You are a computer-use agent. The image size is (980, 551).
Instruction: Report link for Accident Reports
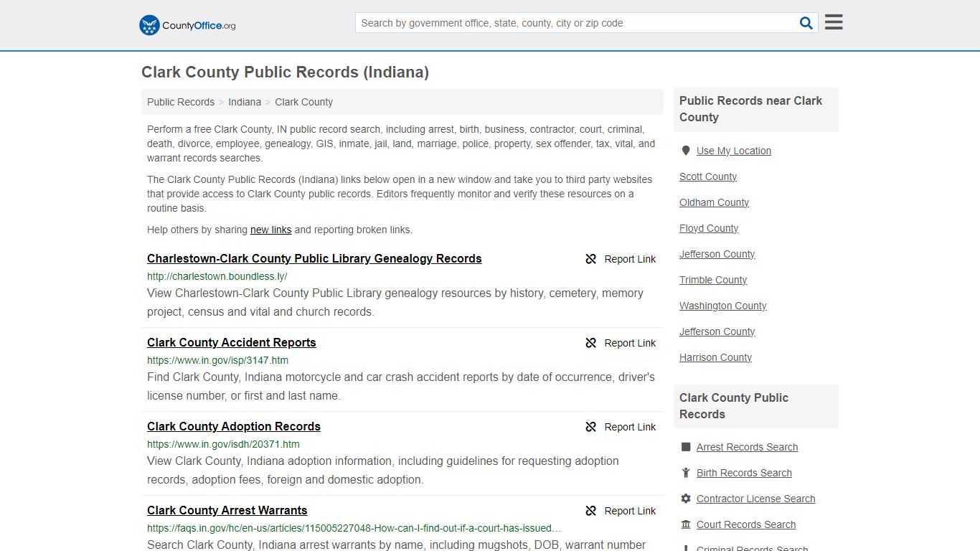(630, 343)
